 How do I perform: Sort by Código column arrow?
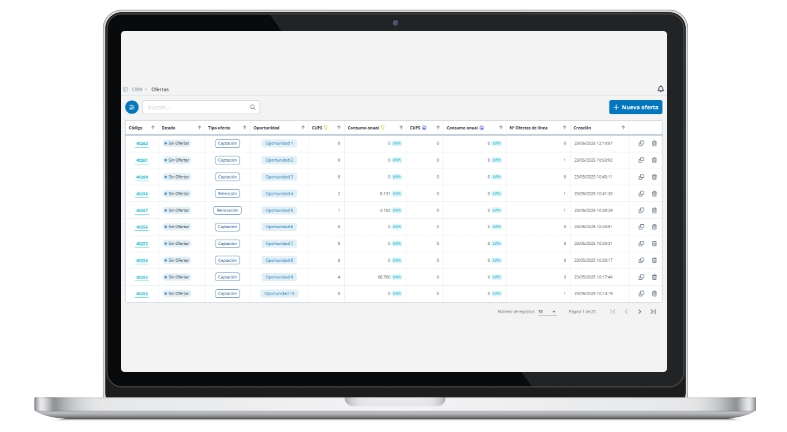152,128
